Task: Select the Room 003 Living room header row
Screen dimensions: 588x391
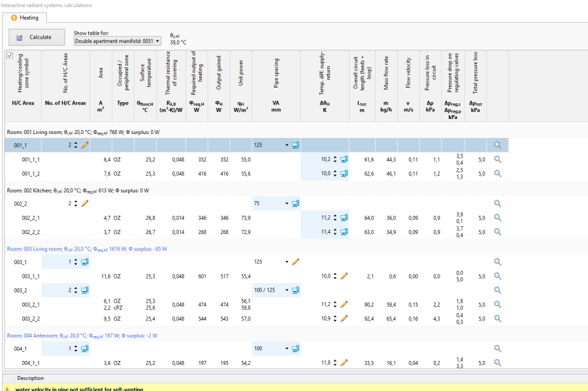Action: 87,249
